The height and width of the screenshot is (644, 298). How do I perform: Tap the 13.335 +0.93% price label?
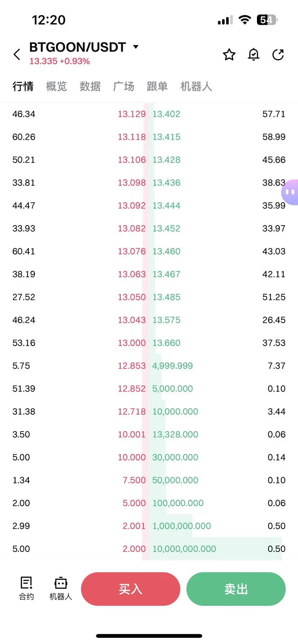click(x=59, y=61)
